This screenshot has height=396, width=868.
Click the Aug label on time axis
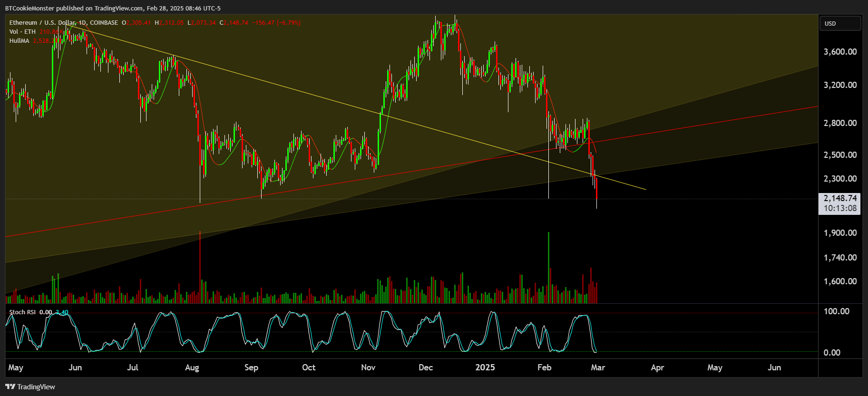(x=192, y=367)
